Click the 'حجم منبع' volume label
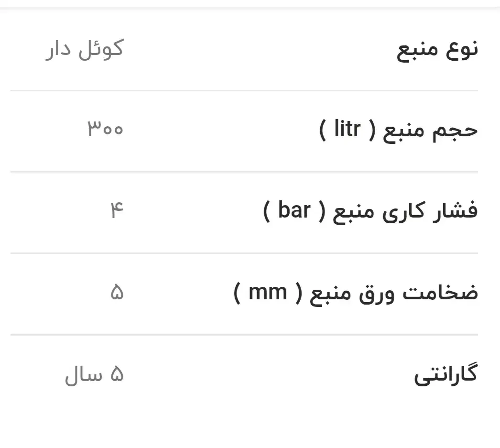 pos(430,131)
